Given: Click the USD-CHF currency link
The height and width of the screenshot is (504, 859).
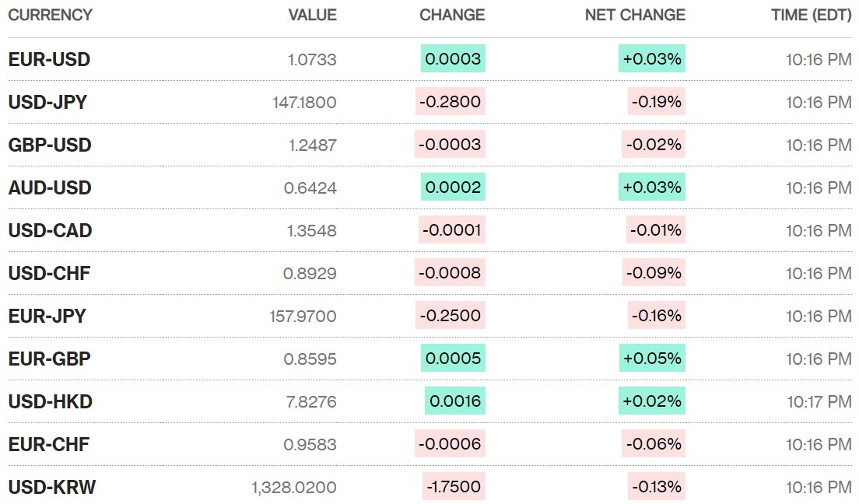Looking at the screenshot, I should click(x=50, y=273).
